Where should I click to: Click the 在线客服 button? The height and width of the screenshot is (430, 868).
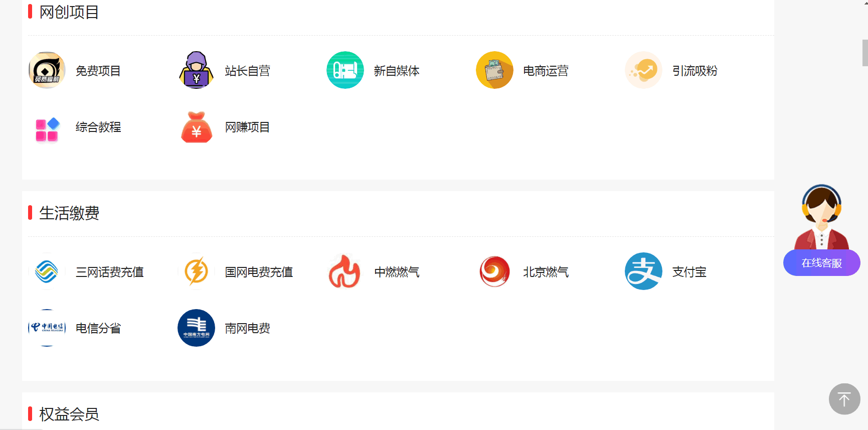pos(821,263)
